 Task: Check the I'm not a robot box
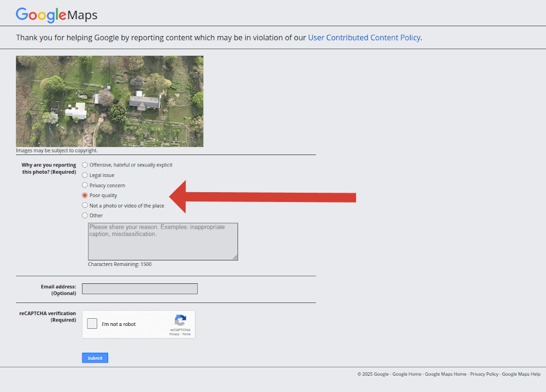click(x=92, y=323)
